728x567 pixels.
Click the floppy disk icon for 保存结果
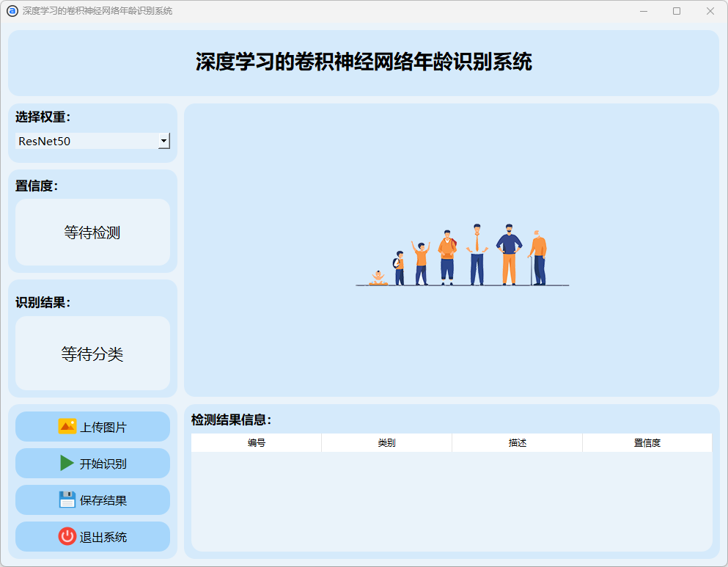pyautogui.click(x=67, y=500)
